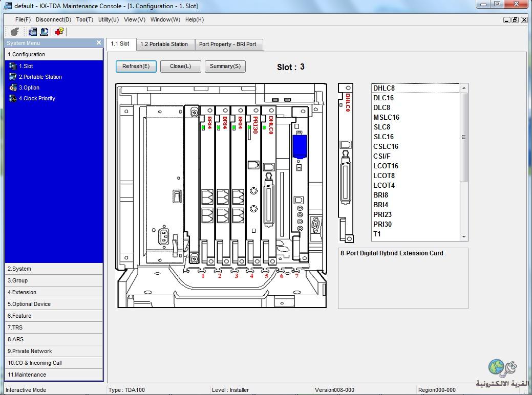The image size is (532, 395).
Task: Expand the 2.System menu section
Action: coord(54,269)
